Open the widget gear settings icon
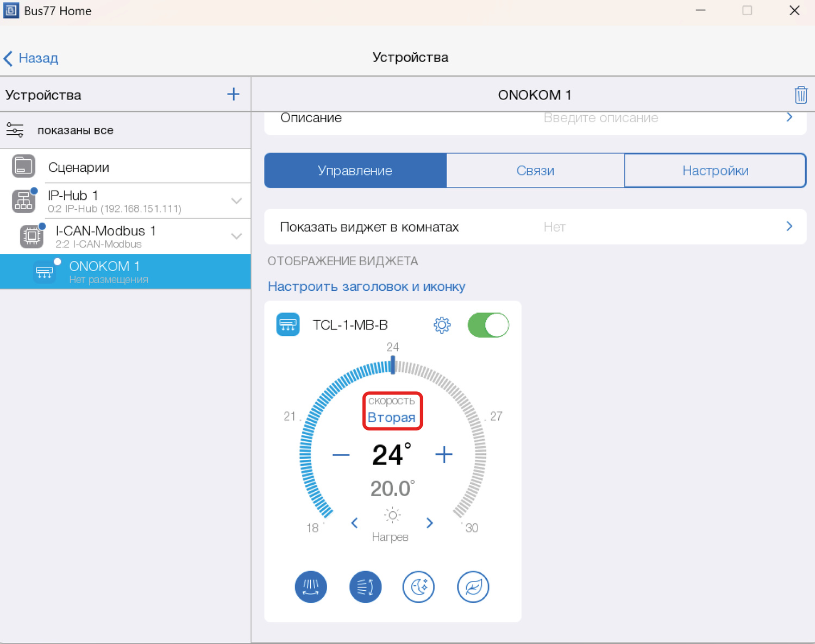 point(442,325)
